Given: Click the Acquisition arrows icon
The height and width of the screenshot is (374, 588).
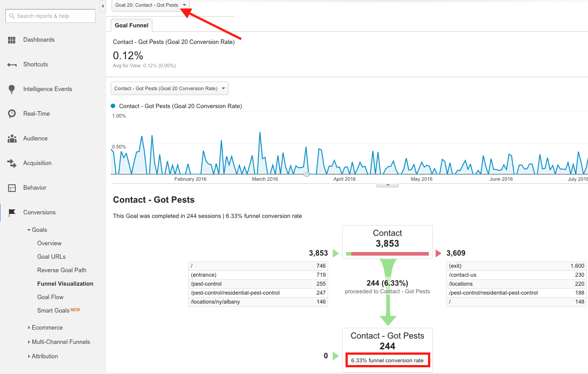Looking at the screenshot, I should pos(12,163).
